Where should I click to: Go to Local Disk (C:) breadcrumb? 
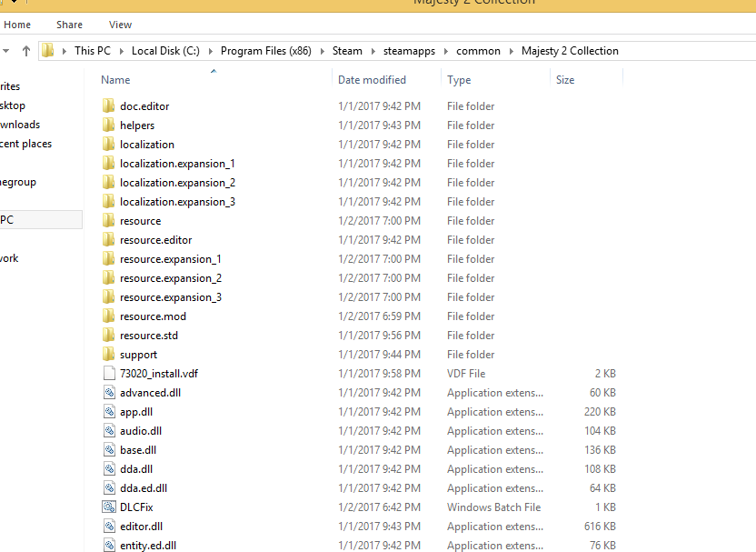[165, 51]
